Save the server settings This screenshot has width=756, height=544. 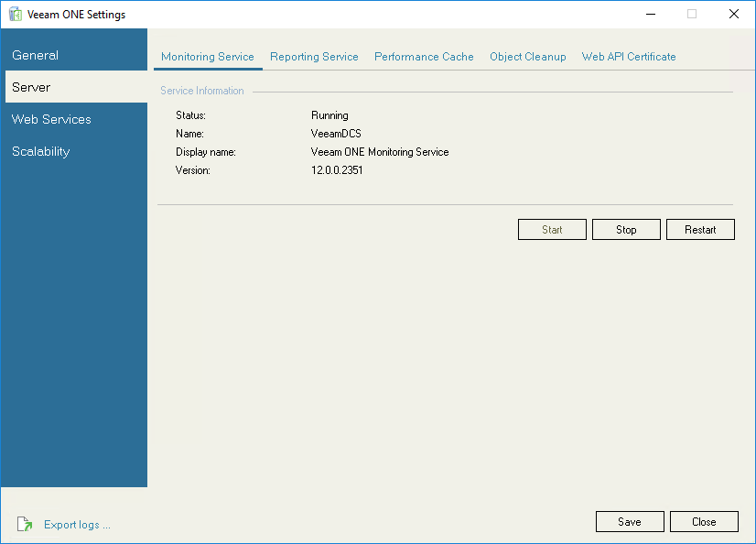pyautogui.click(x=630, y=521)
